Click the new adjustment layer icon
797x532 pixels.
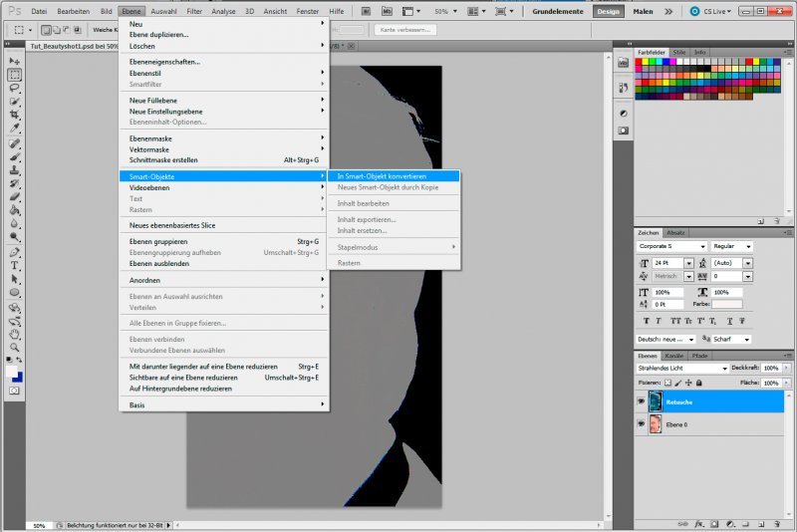[x=730, y=524]
